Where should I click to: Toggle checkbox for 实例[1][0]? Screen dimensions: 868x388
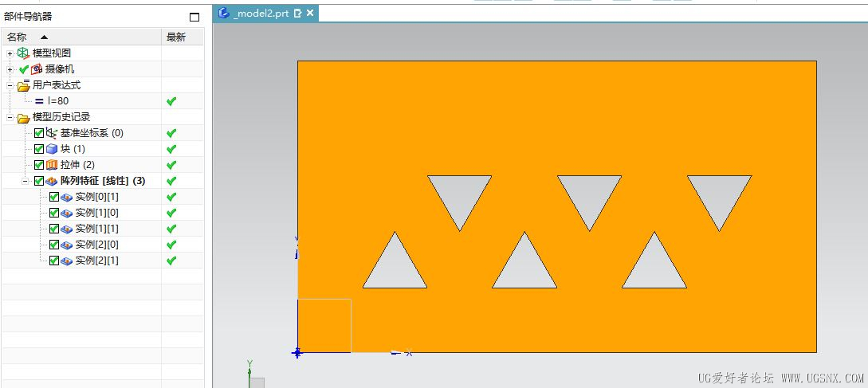pyautogui.click(x=54, y=213)
